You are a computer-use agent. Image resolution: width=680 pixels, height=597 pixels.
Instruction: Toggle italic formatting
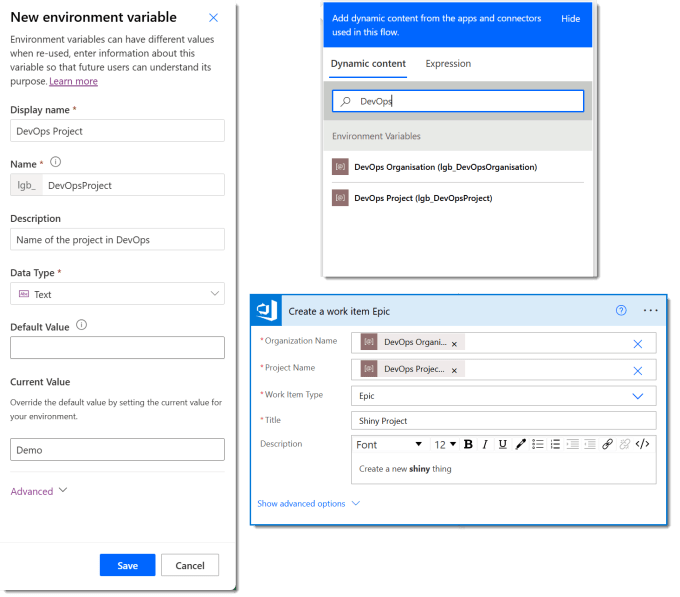tap(485, 444)
